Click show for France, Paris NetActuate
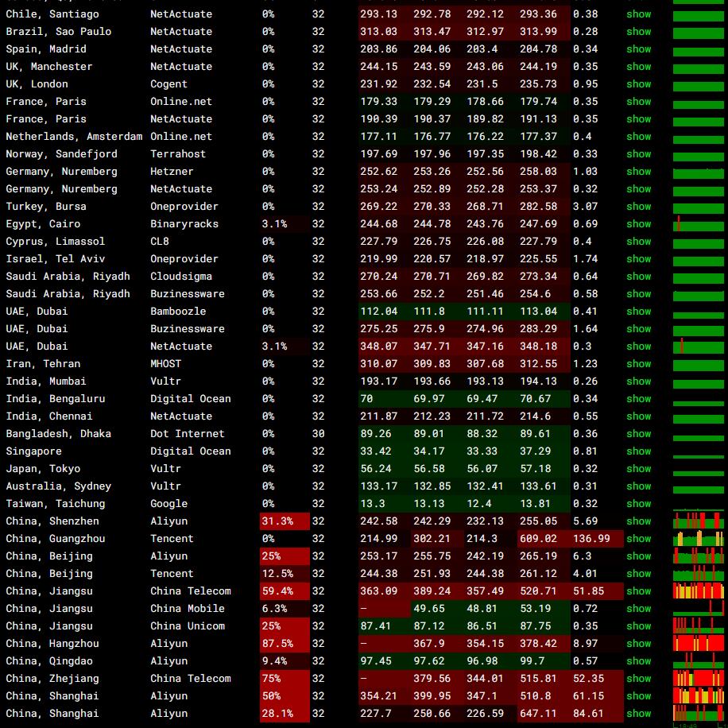Screen dimensions: 728x728 (638, 119)
